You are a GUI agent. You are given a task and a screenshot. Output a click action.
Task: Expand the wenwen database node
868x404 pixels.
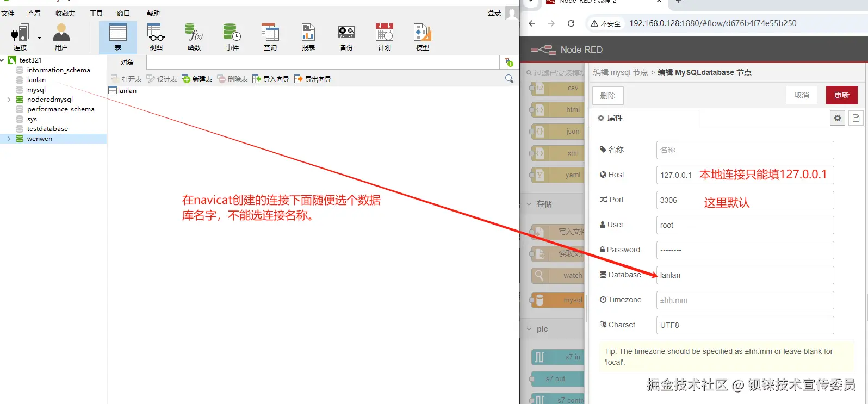click(x=9, y=139)
